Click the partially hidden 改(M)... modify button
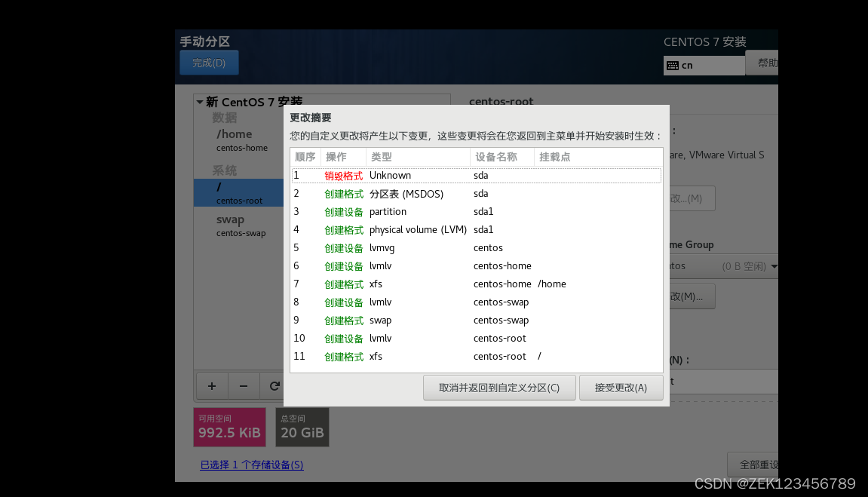Screen dimensions: 868x497 pyautogui.click(x=692, y=296)
